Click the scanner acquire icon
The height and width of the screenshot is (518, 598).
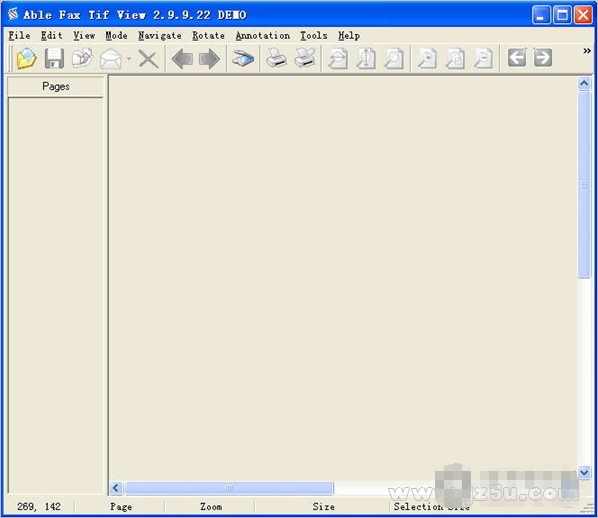tap(243, 59)
